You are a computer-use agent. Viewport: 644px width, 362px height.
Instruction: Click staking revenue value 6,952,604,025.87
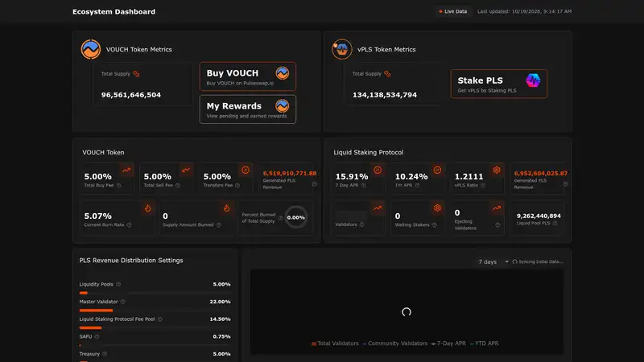coord(540,173)
